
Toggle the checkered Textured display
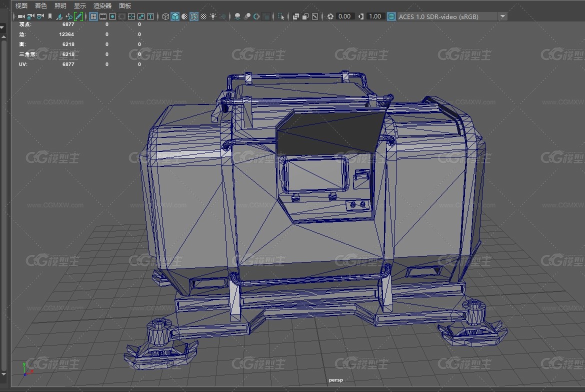(203, 16)
